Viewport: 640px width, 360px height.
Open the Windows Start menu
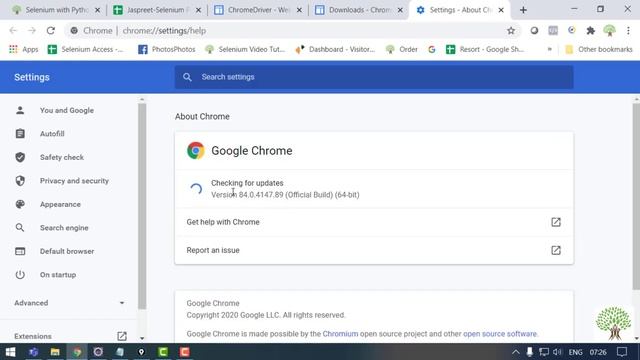coord(11,352)
